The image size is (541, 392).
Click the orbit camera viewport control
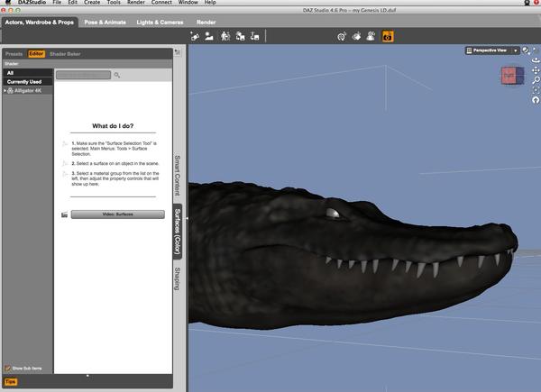(536, 60)
